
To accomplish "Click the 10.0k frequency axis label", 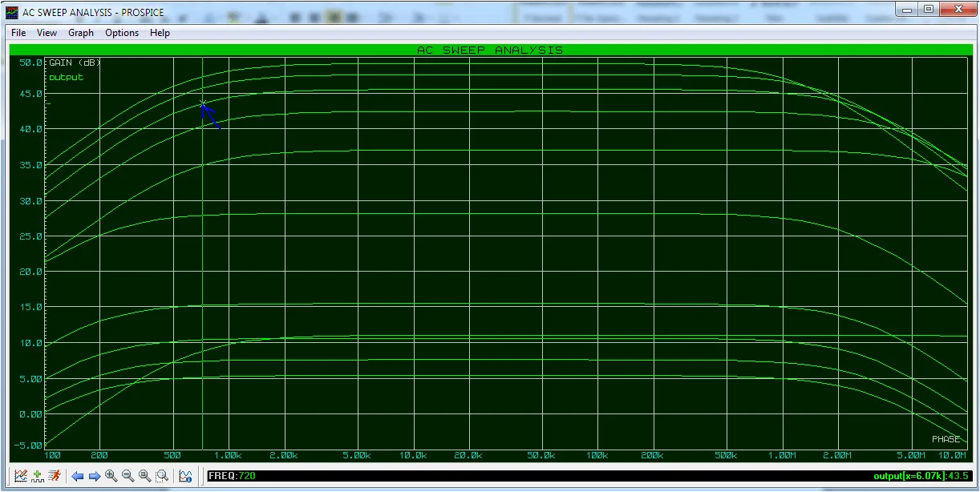I will point(412,455).
